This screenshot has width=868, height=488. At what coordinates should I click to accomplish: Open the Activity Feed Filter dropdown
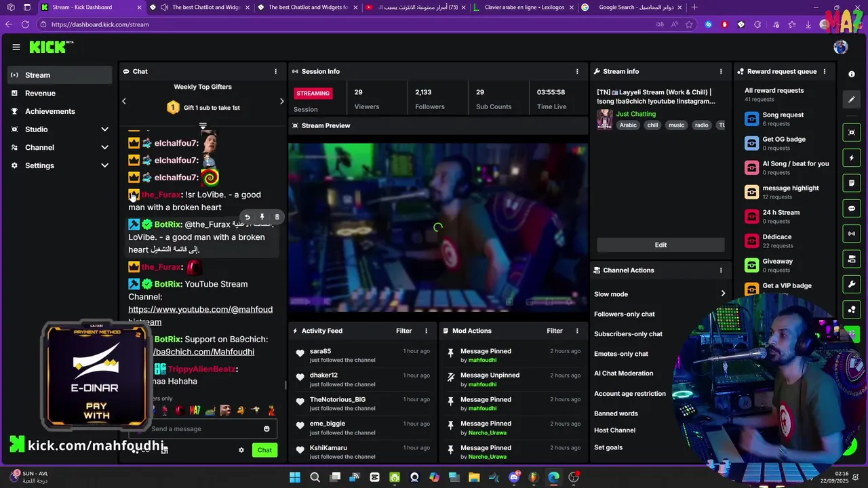click(403, 331)
